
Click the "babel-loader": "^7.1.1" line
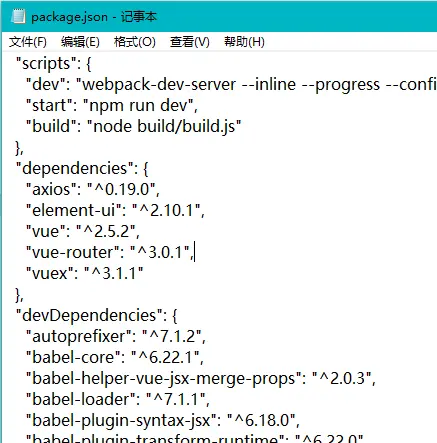[x=118, y=399]
